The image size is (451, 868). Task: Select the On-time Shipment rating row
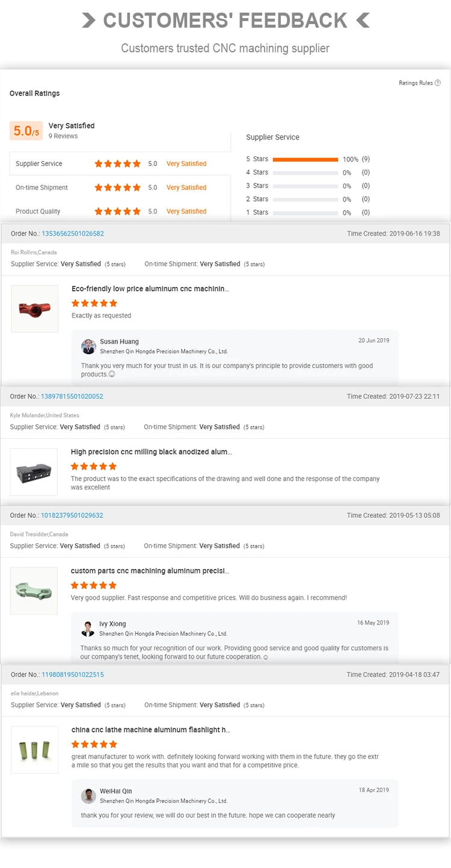[x=120, y=188]
